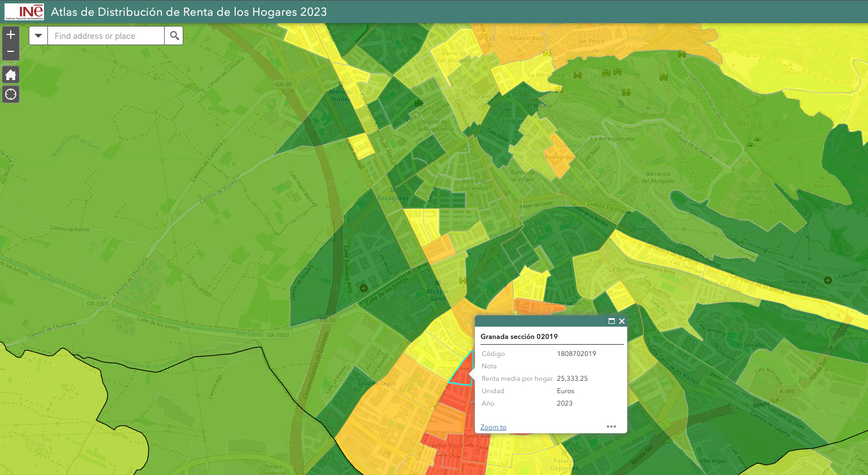Image resolution: width=868 pixels, height=475 pixels.
Task: Zoom in using the plus button
Action: [10, 34]
